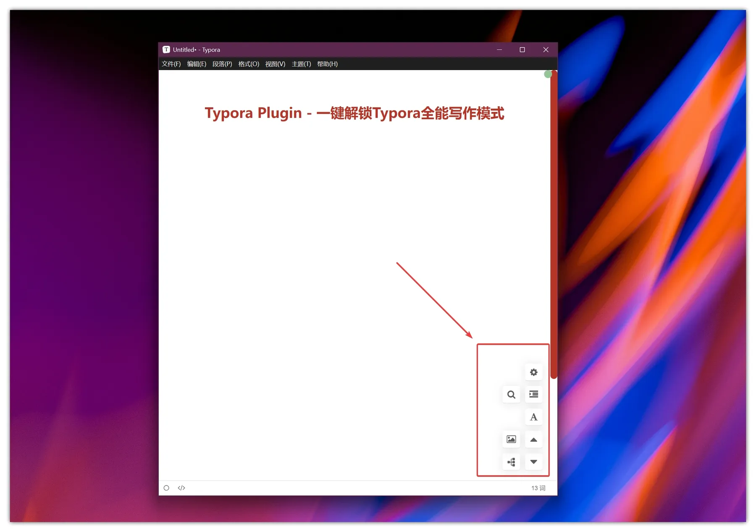The width and height of the screenshot is (756, 532).
Task: Open the 视图(V) view menu
Action: (275, 64)
